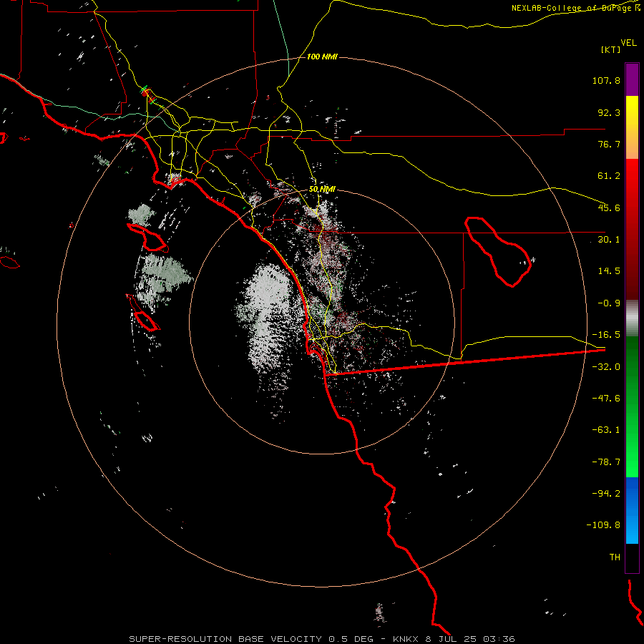The image size is (644, 644).
Task: Click the -94.2 scale value
Action: point(606,493)
